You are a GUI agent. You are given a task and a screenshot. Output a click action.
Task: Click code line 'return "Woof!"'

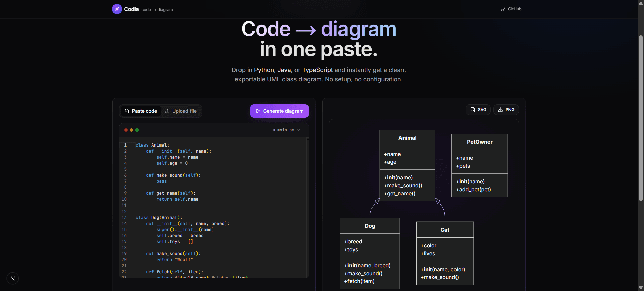coord(174,260)
